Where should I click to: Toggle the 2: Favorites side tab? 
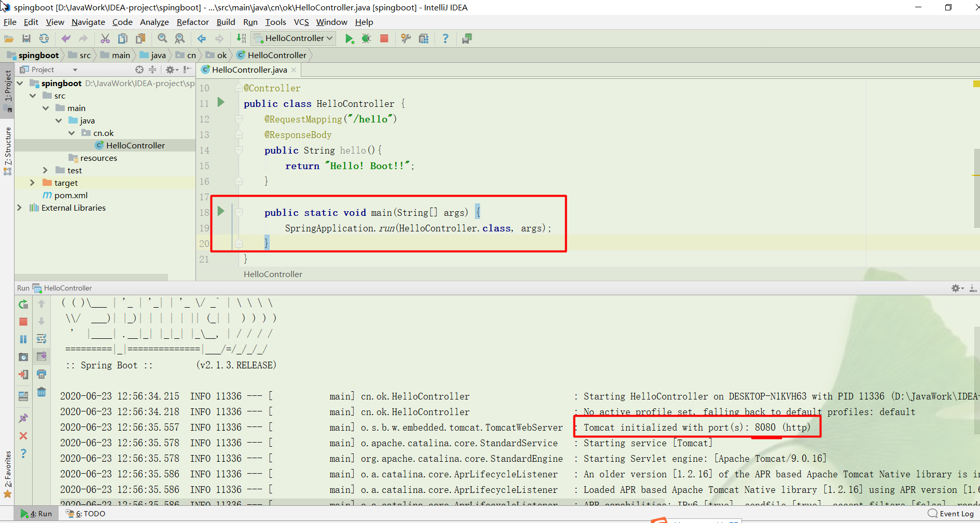[7, 475]
